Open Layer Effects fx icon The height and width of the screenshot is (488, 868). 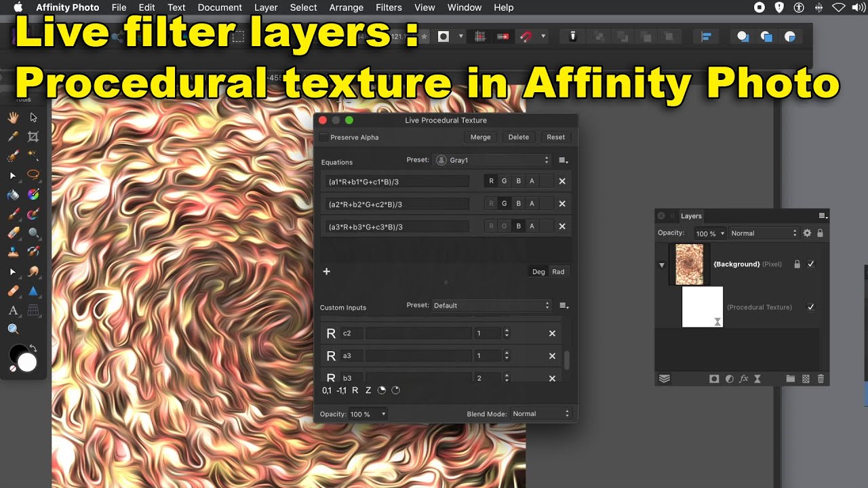744,379
